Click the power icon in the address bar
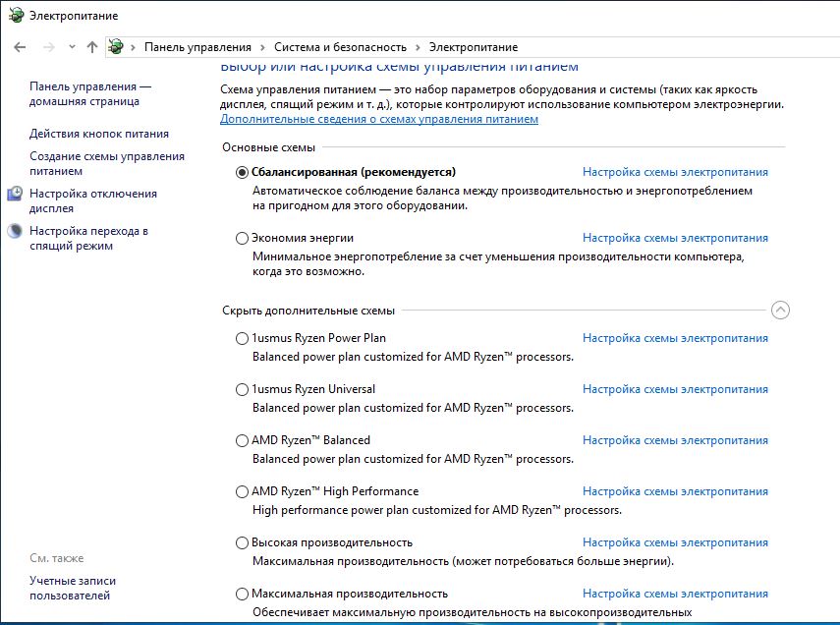The width and height of the screenshot is (840, 625). click(116, 47)
